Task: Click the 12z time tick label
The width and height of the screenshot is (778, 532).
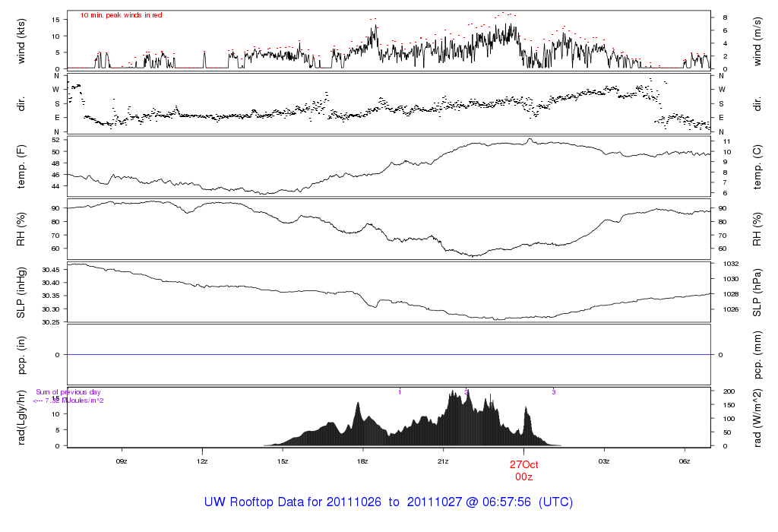Action: (202, 461)
